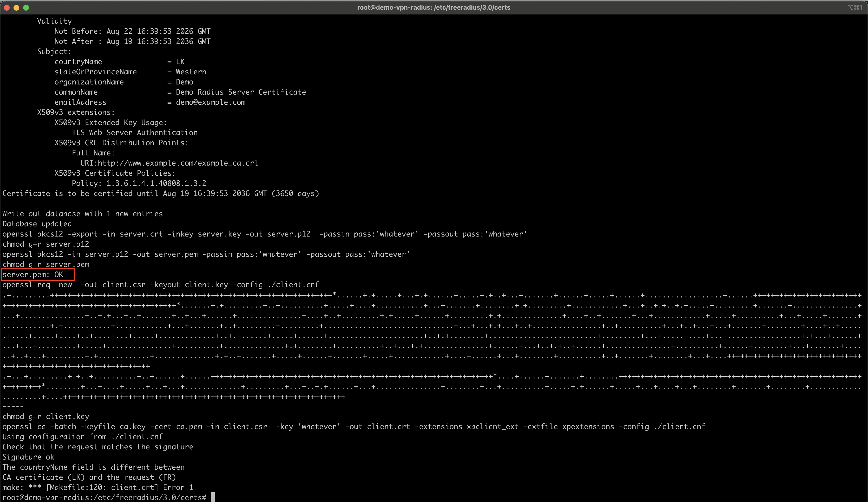Click 'TLS Web Server Authentication' text
The width and height of the screenshot is (868, 502).
[x=135, y=133]
